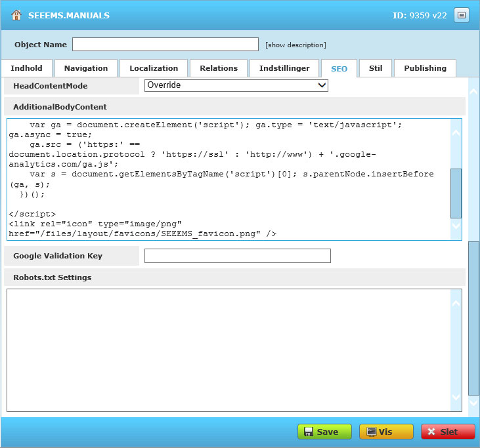
Task: Open the Localization tab
Action: click(154, 68)
